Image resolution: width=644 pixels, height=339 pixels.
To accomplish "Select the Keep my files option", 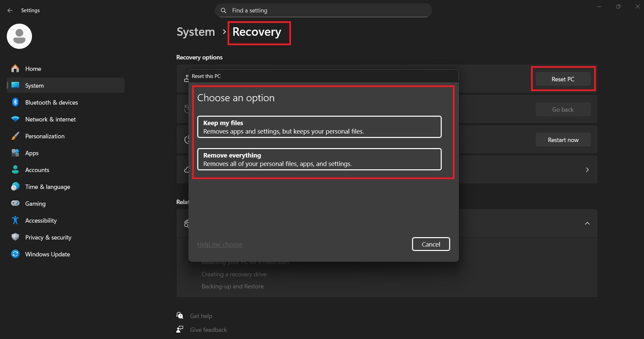I will pos(319,127).
